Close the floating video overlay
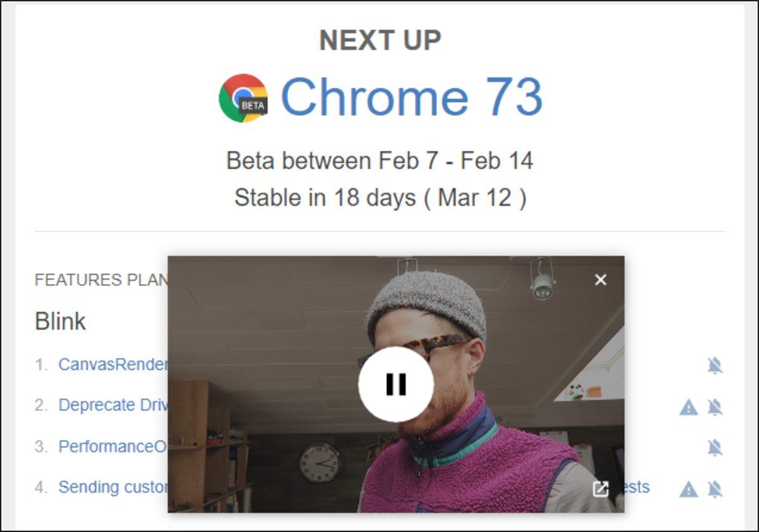 point(600,280)
